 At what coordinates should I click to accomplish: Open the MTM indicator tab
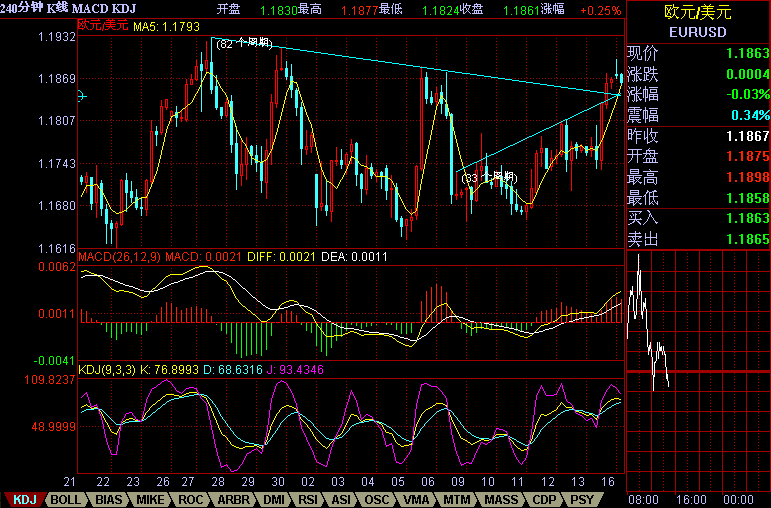click(457, 500)
